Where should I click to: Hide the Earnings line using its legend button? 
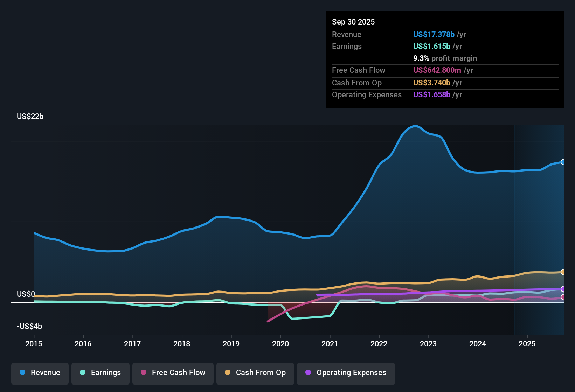click(x=100, y=373)
